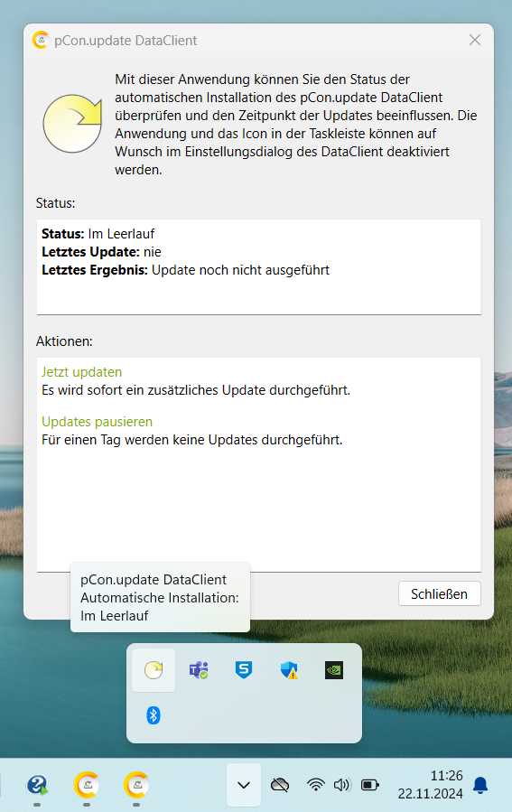Open the clock showing 11:26
The image size is (512, 812).
tap(446, 775)
